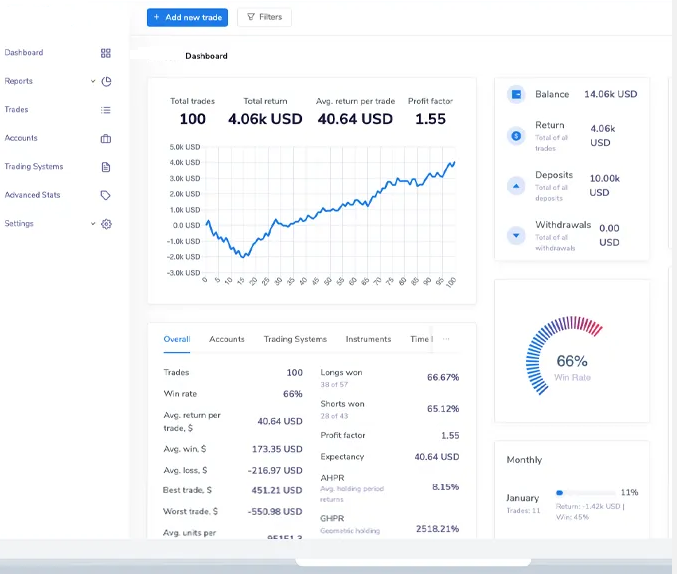The width and height of the screenshot is (677, 574).
Task: Click the Add new trade button
Action: point(187,17)
